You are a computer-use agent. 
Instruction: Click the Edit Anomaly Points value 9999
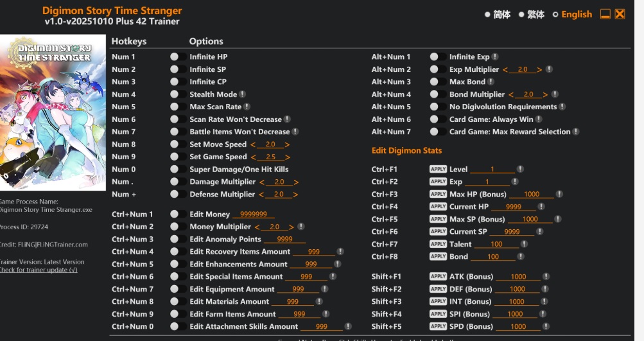click(284, 239)
